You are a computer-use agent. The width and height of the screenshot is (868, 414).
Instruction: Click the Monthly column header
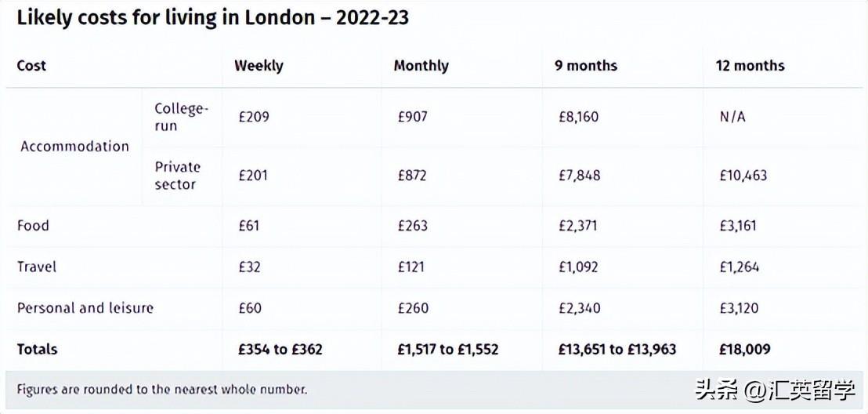pos(421,66)
